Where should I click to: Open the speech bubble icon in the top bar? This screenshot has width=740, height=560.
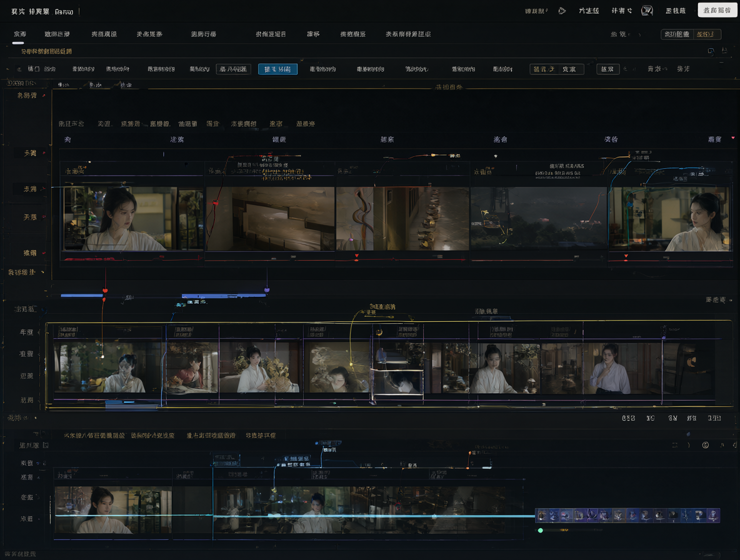[646, 11]
